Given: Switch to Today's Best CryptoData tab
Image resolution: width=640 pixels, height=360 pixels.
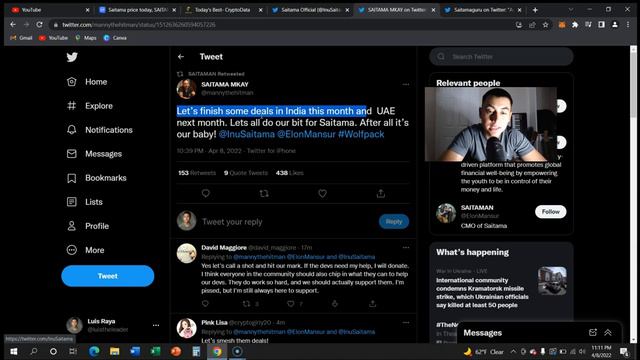Looking at the screenshot, I should pyautogui.click(x=224, y=10).
